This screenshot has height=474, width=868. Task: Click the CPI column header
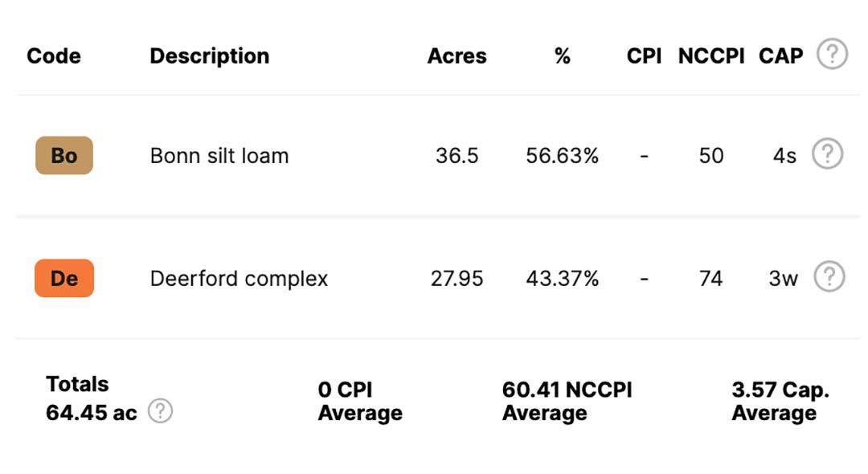[644, 56]
